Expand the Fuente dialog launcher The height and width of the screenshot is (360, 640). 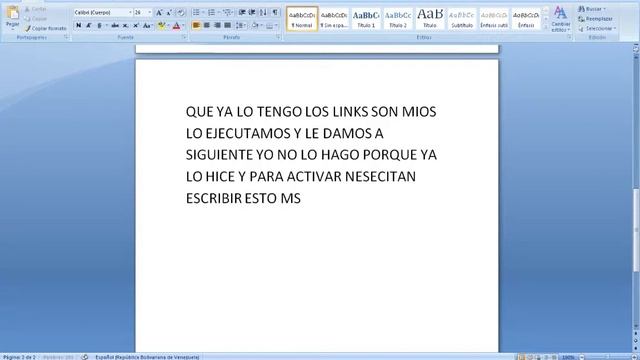[184, 37]
